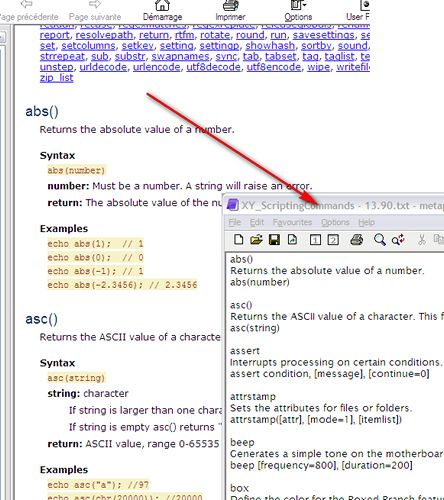444x500 pixels.
Task: Follow the sub link
Action: click(100, 57)
